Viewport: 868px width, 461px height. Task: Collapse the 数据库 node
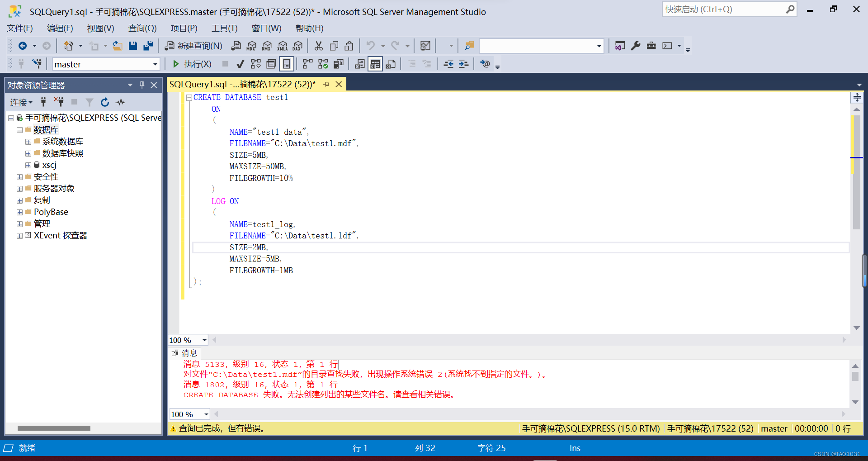(19, 130)
